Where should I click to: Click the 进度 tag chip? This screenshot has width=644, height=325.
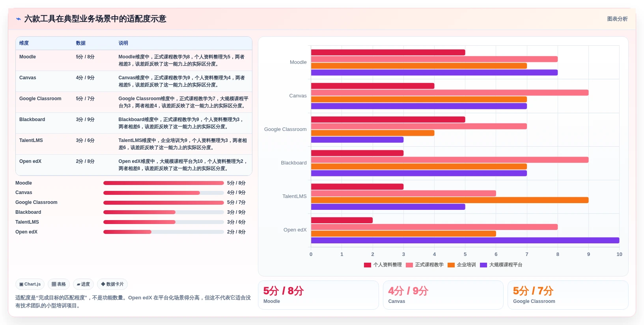[83, 284]
